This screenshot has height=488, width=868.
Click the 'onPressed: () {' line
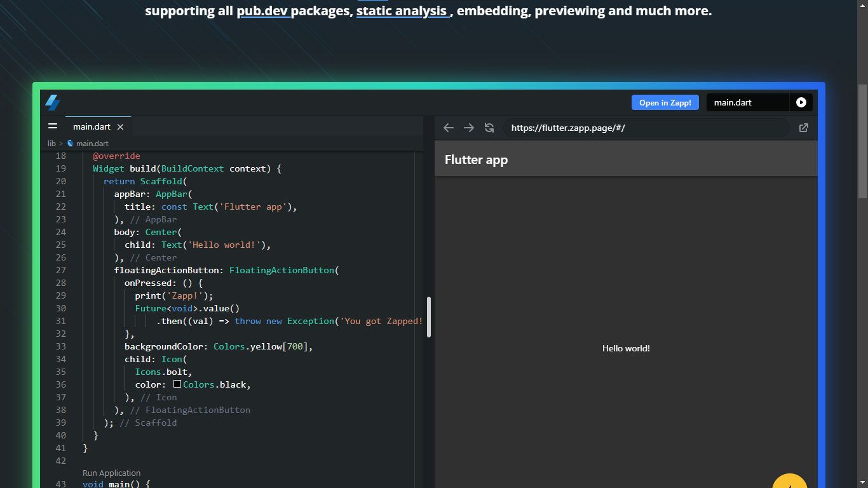[x=163, y=283]
